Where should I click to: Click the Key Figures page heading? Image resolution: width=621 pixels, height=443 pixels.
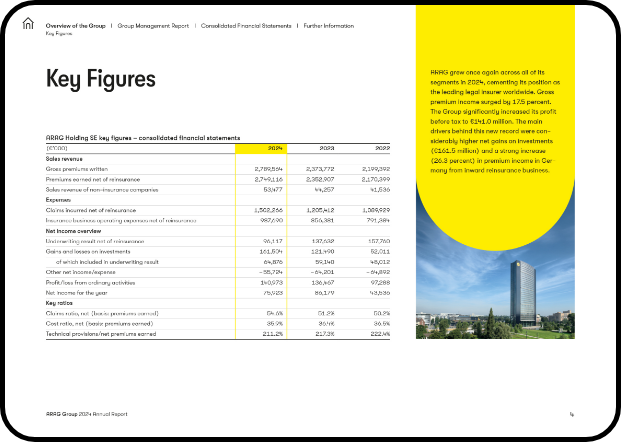click(x=101, y=79)
